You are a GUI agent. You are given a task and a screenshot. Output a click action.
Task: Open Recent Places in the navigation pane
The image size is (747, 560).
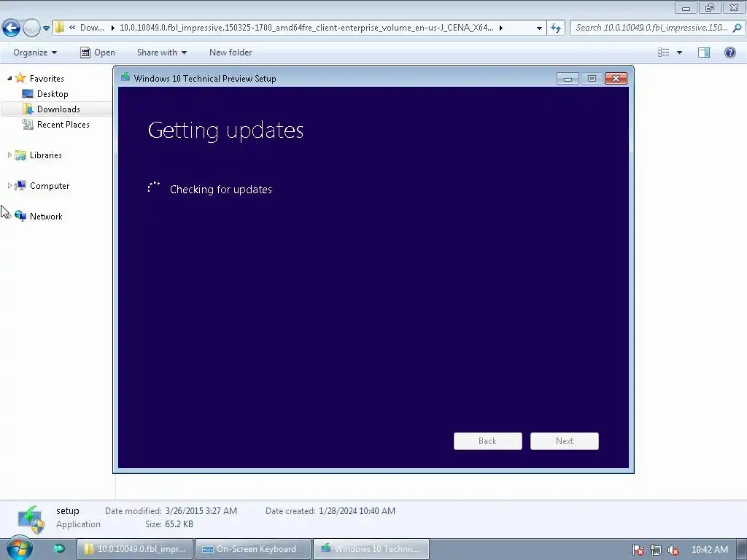(63, 124)
